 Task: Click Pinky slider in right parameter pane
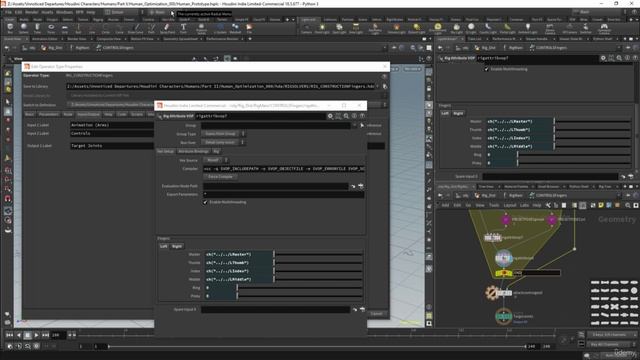pyautogui.click(x=574, y=163)
